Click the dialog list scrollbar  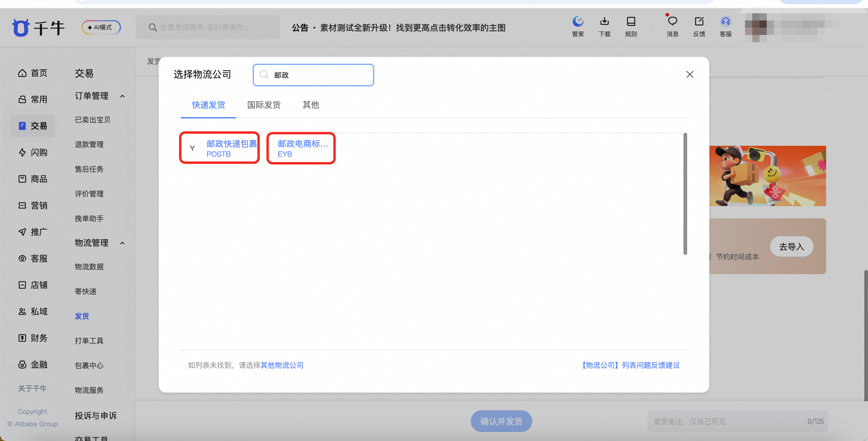tap(685, 194)
